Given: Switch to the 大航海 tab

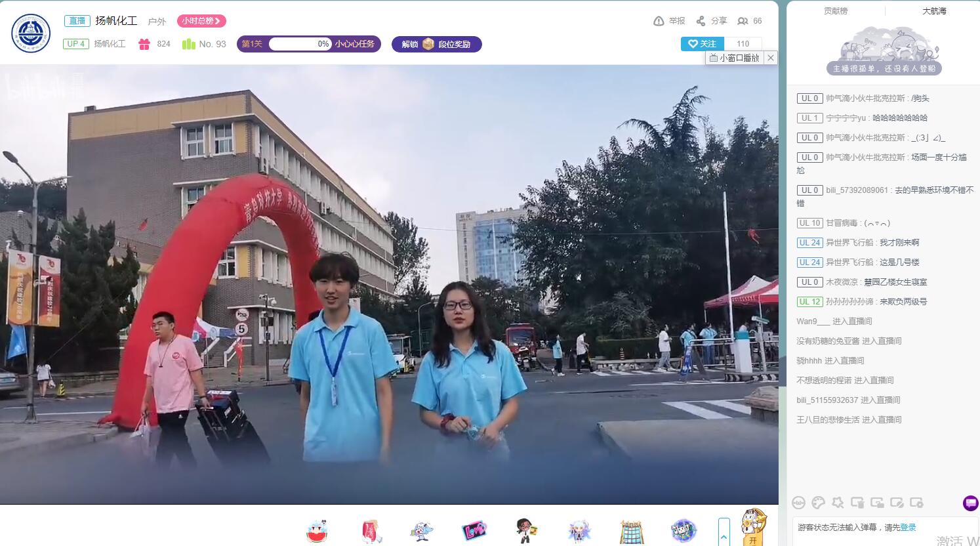Looking at the screenshot, I should coord(933,10).
